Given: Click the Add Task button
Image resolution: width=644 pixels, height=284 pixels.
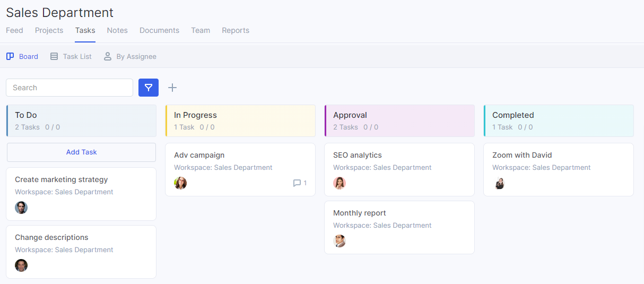Looking at the screenshot, I should [x=81, y=152].
